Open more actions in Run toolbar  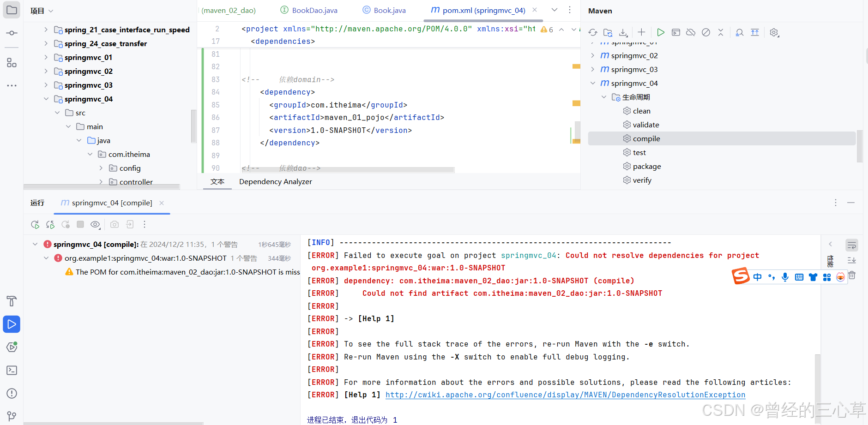tap(145, 224)
